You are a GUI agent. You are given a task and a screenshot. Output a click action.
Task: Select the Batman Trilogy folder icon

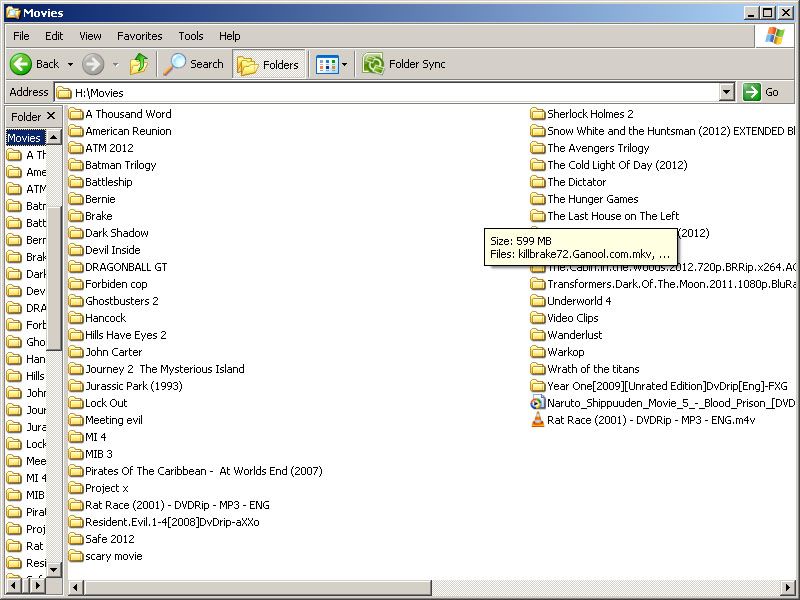(76, 165)
